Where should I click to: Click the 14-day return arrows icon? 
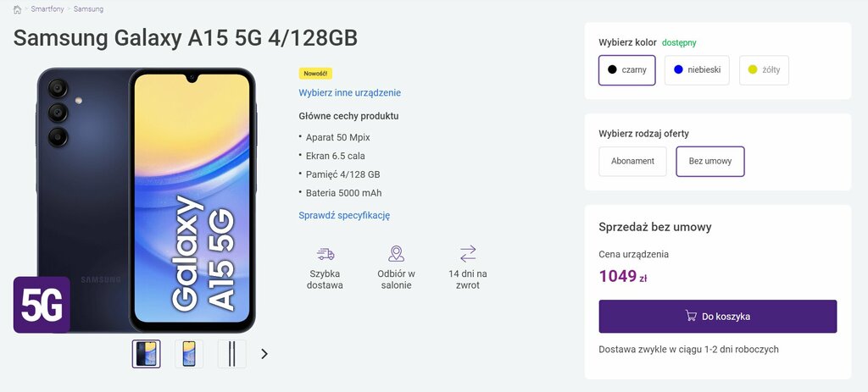[468, 254]
